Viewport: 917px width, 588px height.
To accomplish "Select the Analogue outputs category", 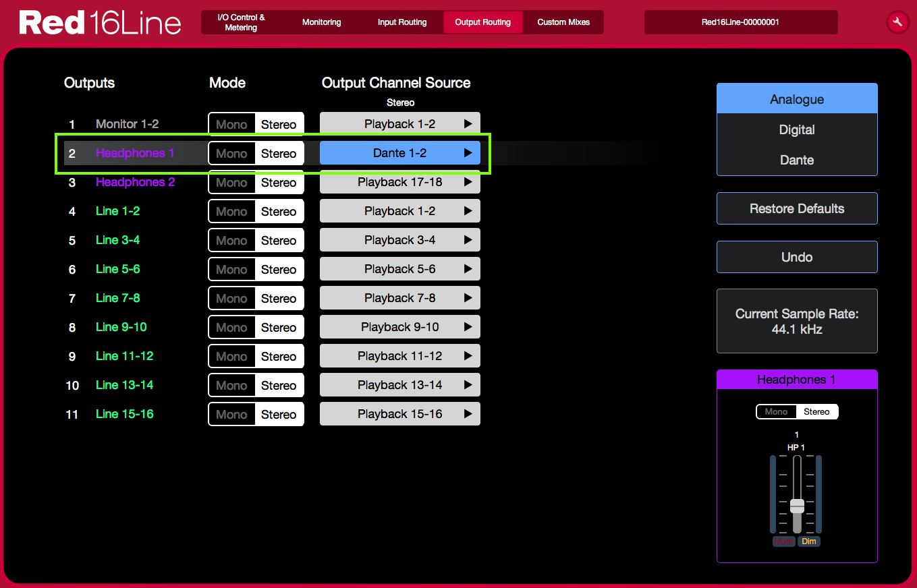I will pos(797,99).
